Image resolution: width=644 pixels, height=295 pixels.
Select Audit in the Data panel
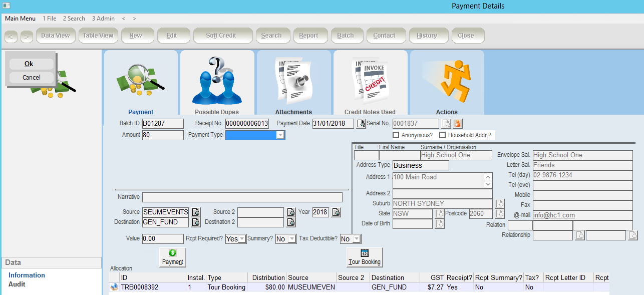point(17,284)
